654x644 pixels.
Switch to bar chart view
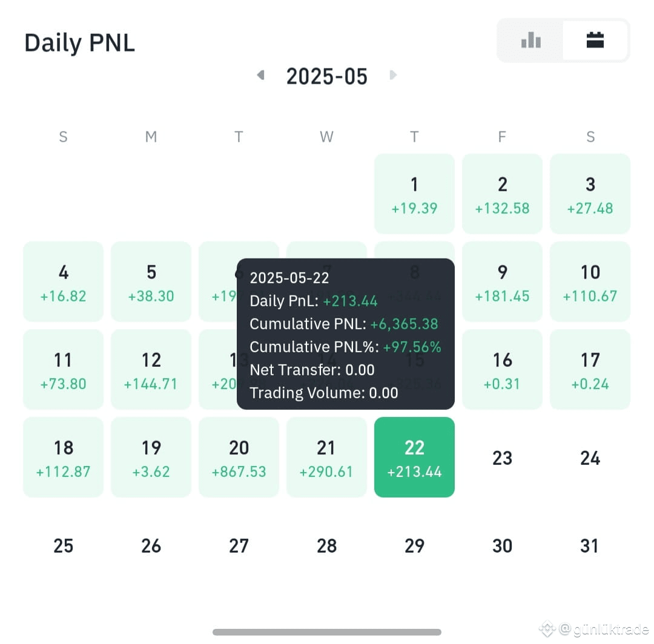(530, 41)
